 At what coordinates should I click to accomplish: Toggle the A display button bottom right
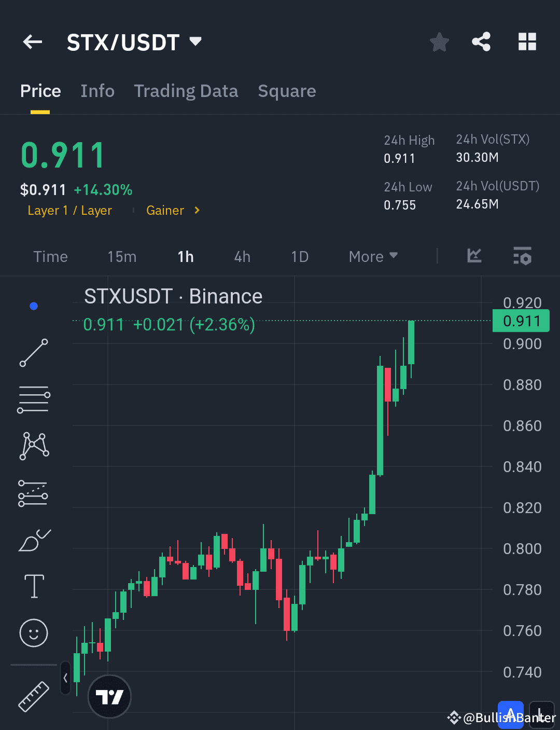510,713
